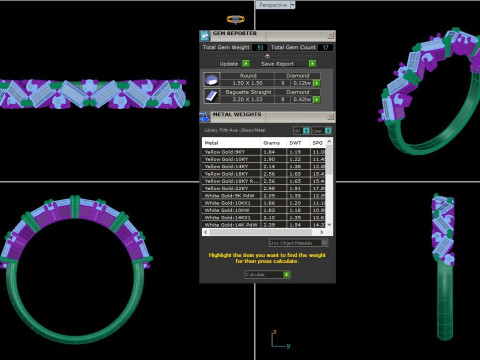Click green arrow next to 0.42tw

(317, 99)
